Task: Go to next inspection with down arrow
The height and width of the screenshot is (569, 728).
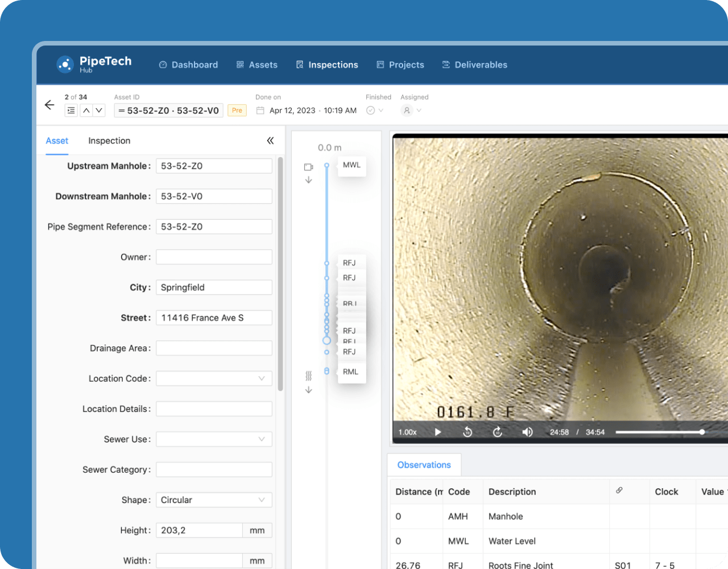Action: coord(99,110)
